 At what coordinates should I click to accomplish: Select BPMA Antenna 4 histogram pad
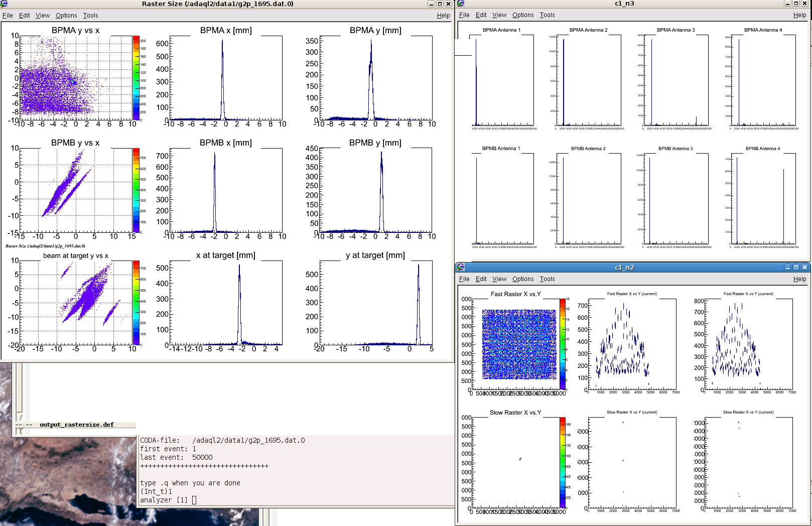[763, 80]
